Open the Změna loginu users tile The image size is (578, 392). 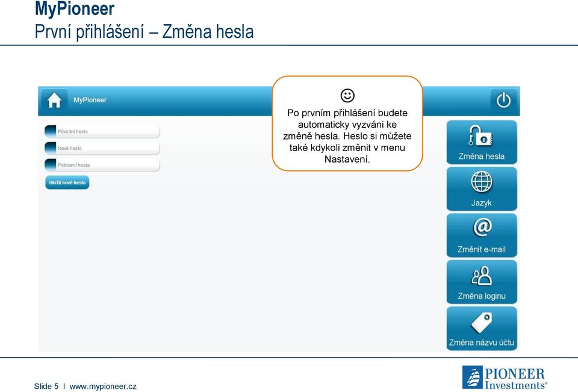pos(482,282)
